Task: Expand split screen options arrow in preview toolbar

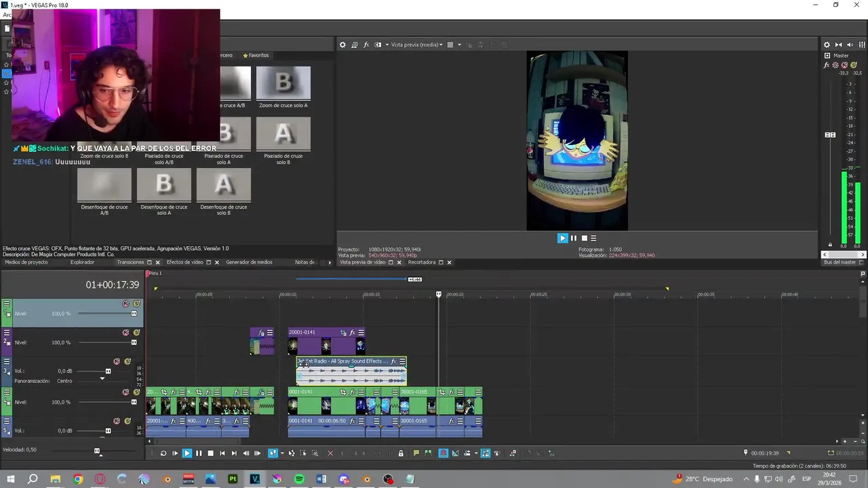Action: coord(387,45)
